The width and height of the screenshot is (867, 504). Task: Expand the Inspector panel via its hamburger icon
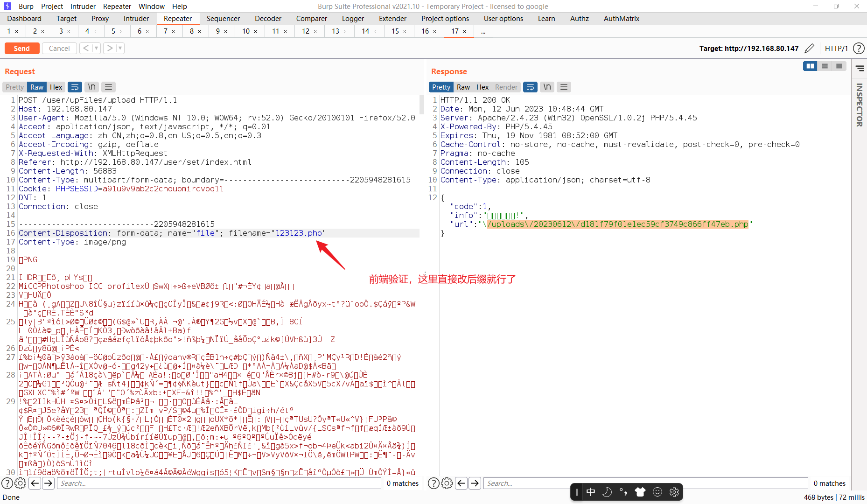[860, 68]
